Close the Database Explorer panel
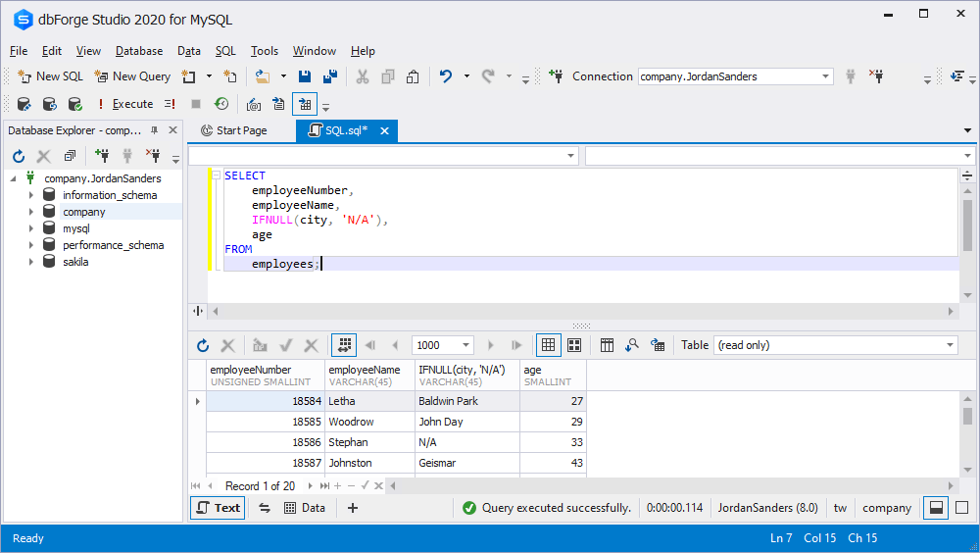The image size is (980, 553). click(x=173, y=130)
